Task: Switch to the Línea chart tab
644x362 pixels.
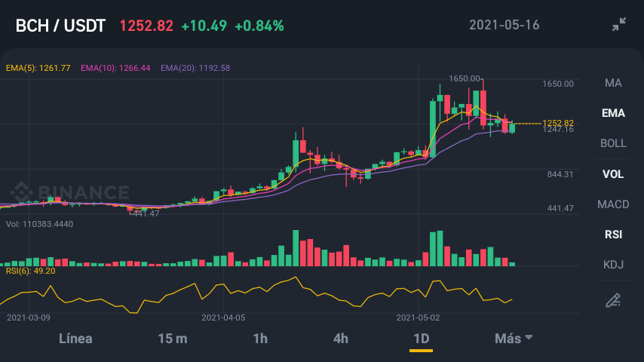Action: [75, 339]
